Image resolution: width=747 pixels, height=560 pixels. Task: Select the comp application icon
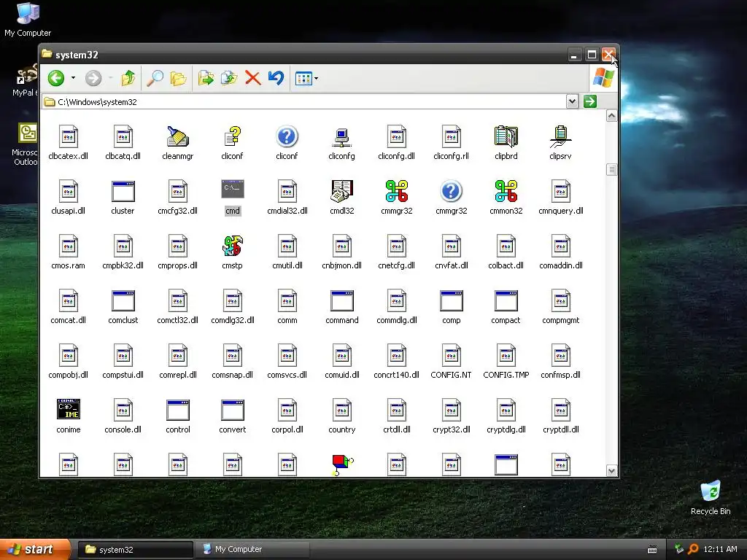(451, 300)
